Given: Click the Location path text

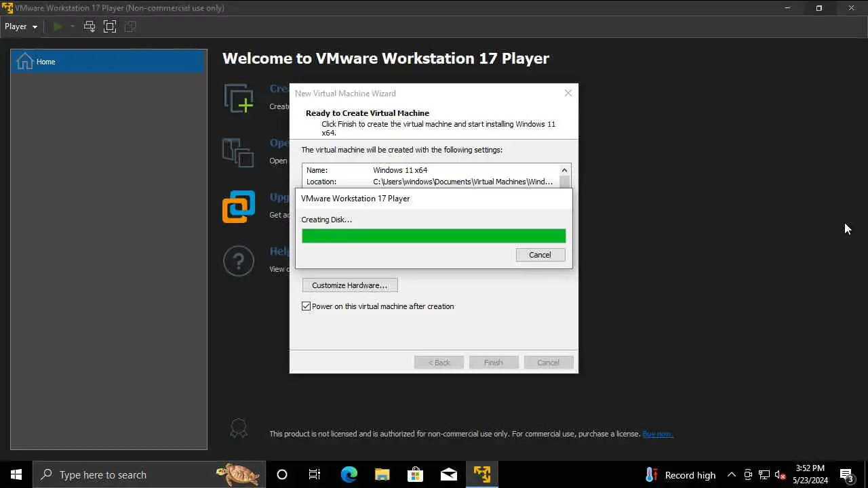Looking at the screenshot, I should pyautogui.click(x=463, y=182).
